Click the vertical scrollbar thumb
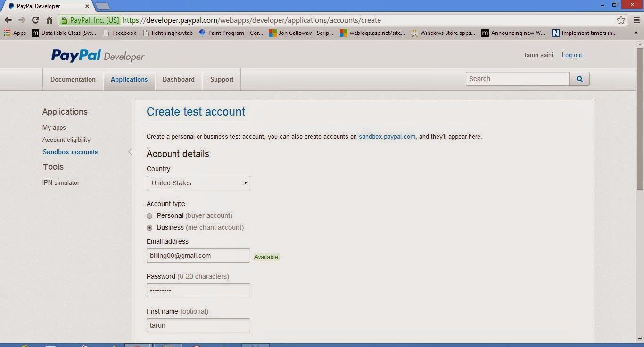The width and height of the screenshot is (644, 347). (640, 119)
